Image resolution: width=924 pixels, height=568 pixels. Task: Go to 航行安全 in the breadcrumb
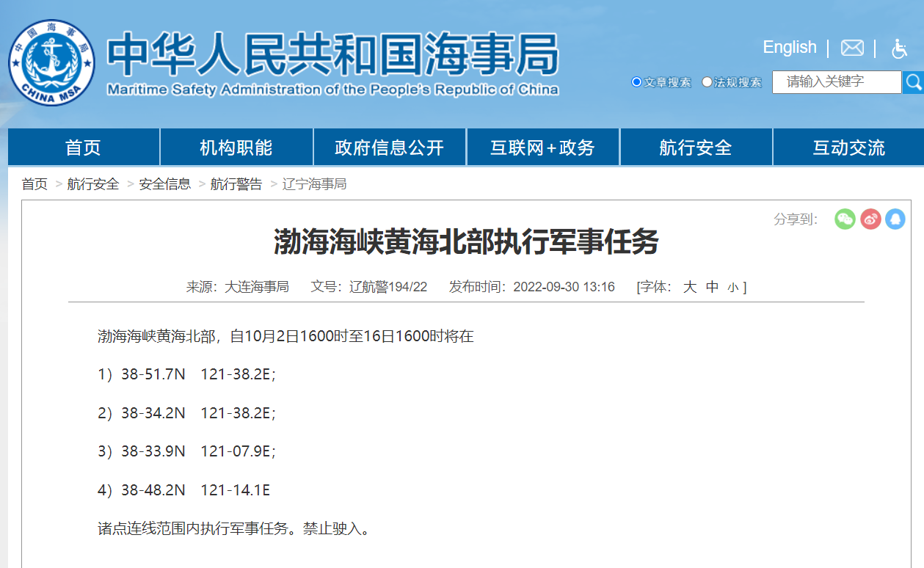tap(93, 184)
